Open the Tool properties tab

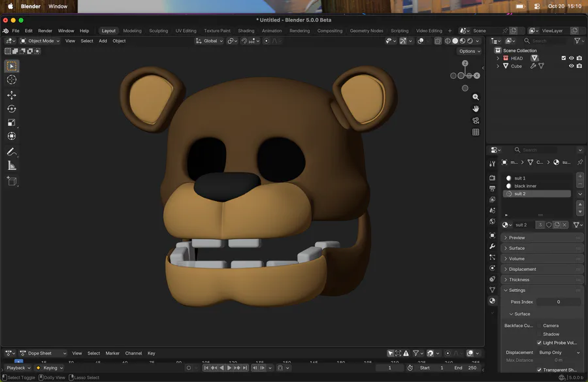coord(493,163)
